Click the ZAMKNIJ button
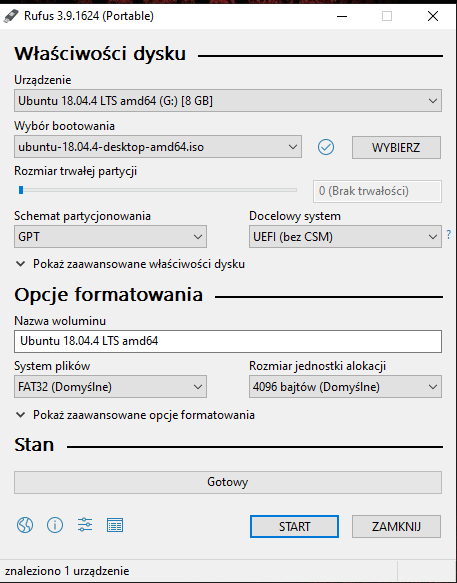This screenshot has height=583, width=457. (396, 526)
